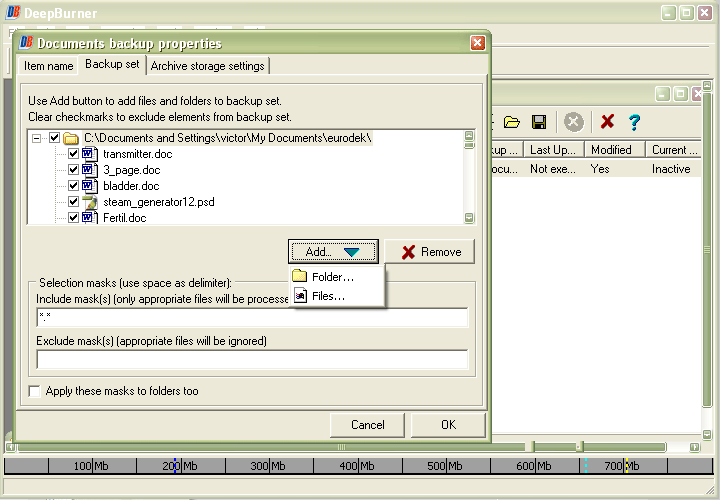Collapse the eurodek folder tree node
The height and width of the screenshot is (500, 720).
pos(36,138)
